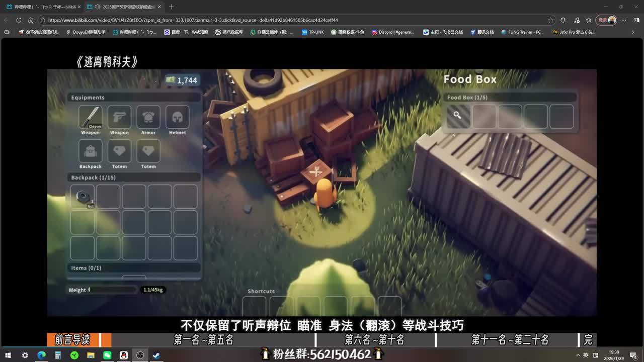Screen dimensions: 644x362
Task: Open Microsoft Edge from taskbar
Action: coord(41,355)
